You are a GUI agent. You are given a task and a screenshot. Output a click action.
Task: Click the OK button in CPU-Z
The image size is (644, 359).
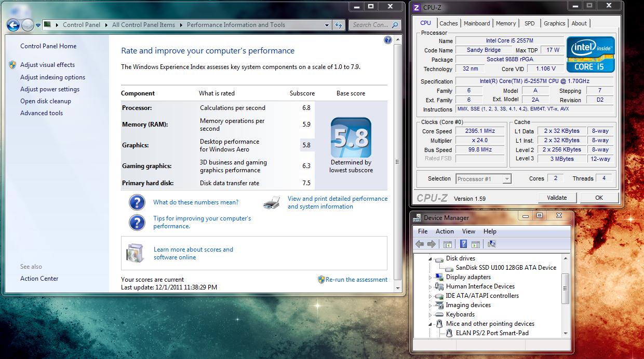[599, 198]
